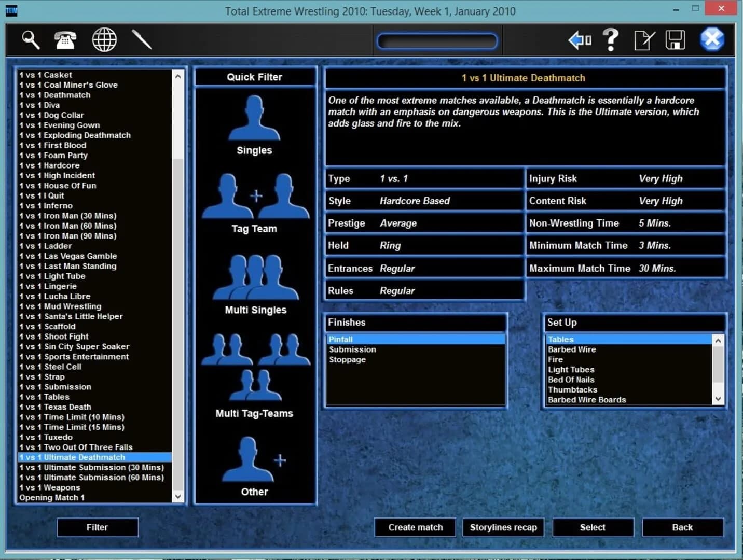
Task: Exit using the blue X icon
Action: [712, 39]
